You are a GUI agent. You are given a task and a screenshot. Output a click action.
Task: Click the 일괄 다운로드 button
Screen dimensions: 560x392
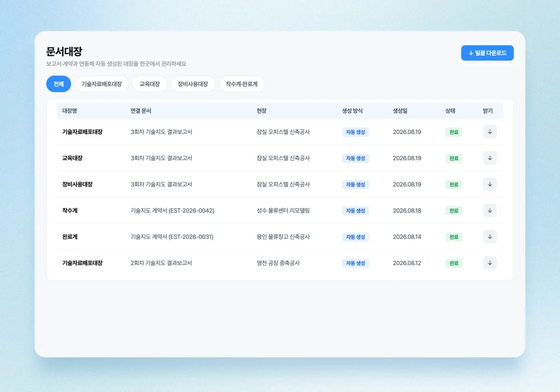pyautogui.click(x=487, y=53)
